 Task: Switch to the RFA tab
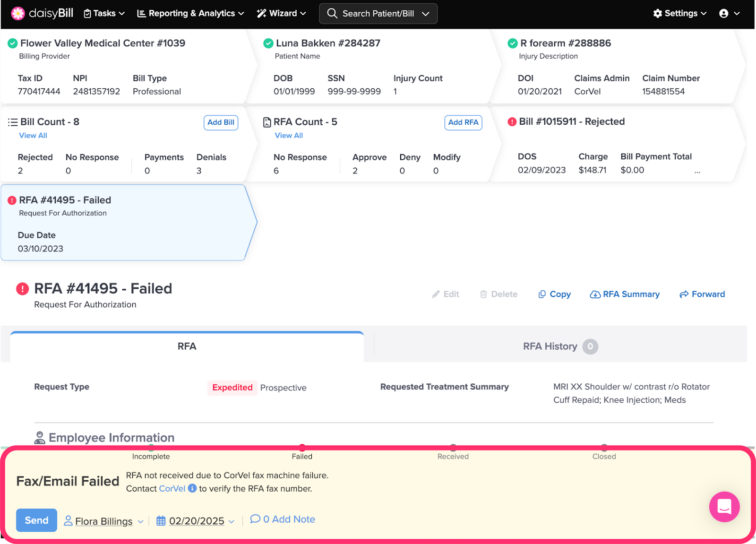pos(187,346)
